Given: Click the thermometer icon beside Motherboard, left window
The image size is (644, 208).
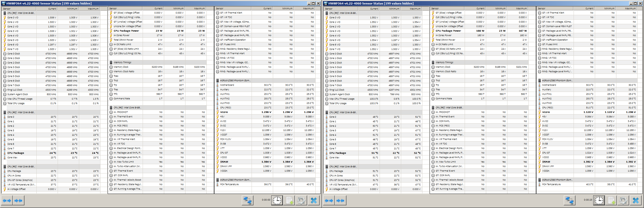Looking at the screenshot, I should point(218,85).
